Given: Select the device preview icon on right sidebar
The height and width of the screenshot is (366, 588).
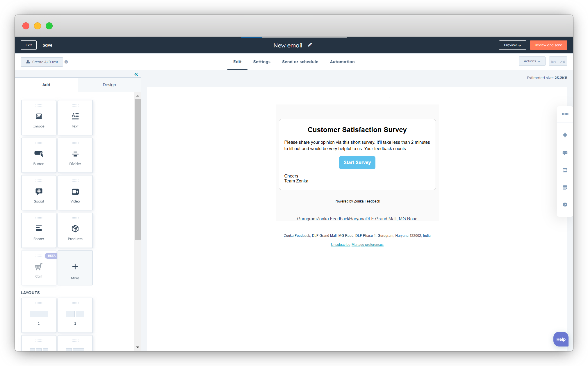Looking at the screenshot, I should (565, 170).
